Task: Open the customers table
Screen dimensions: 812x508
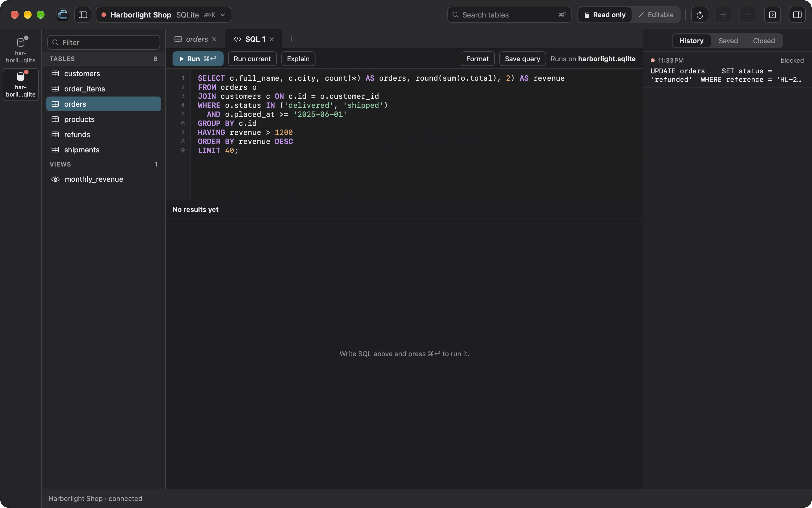Action: tap(104, 74)
